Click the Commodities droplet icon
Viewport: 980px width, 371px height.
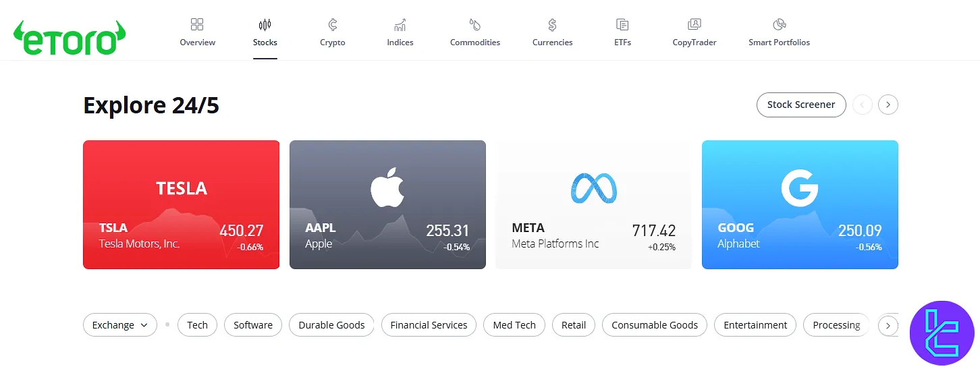(475, 25)
